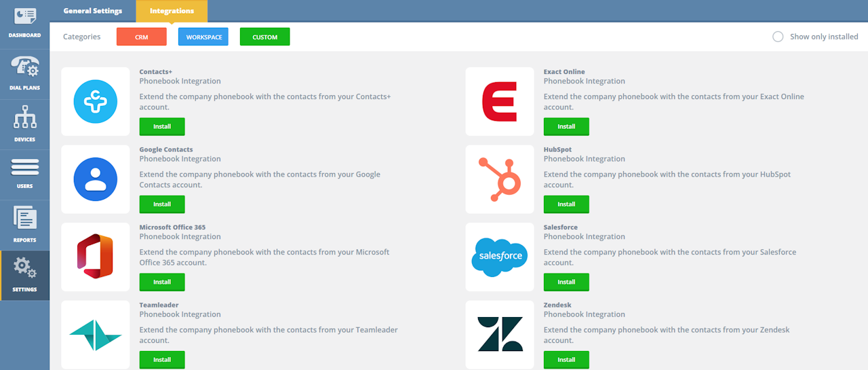Image resolution: width=868 pixels, height=370 pixels.
Task: Open Devices network icon in sidebar
Action: pos(24,118)
